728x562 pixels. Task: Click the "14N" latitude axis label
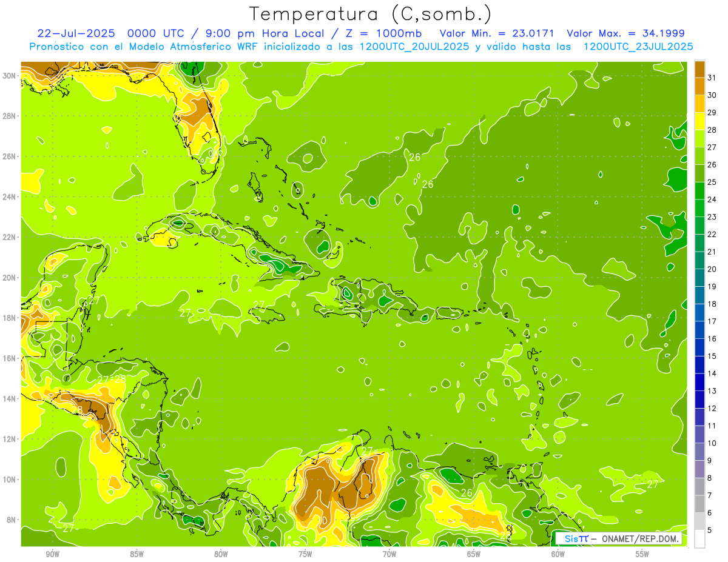[x=9, y=398]
